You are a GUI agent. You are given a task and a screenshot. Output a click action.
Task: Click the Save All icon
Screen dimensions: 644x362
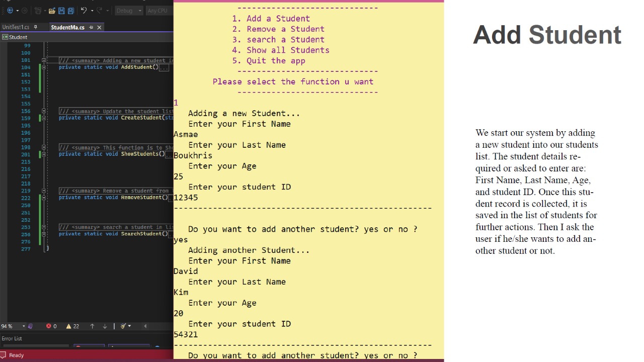click(70, 11)
